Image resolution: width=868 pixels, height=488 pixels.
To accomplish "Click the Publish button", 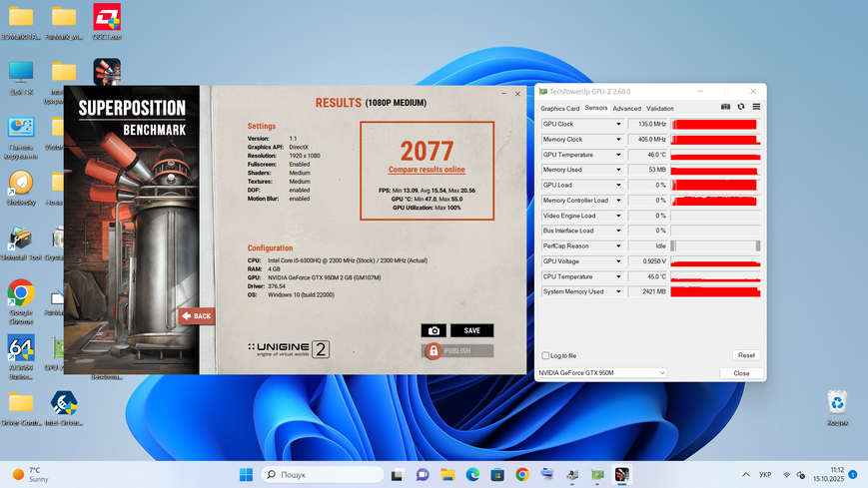I will 457,351.
